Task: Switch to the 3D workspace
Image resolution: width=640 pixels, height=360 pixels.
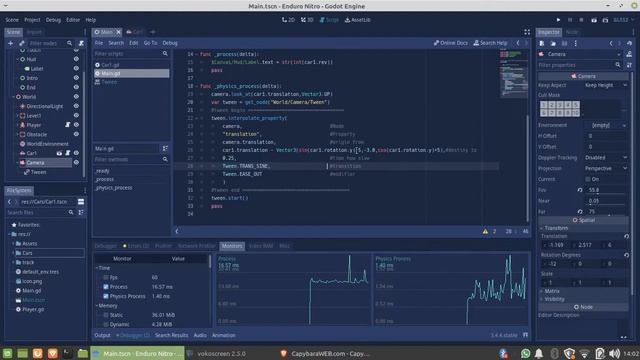Action: [307, 20]
